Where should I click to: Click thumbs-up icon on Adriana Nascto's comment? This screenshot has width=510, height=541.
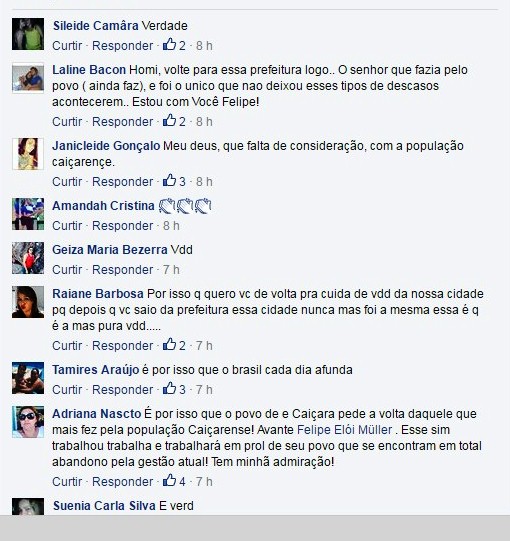point(169,480)
